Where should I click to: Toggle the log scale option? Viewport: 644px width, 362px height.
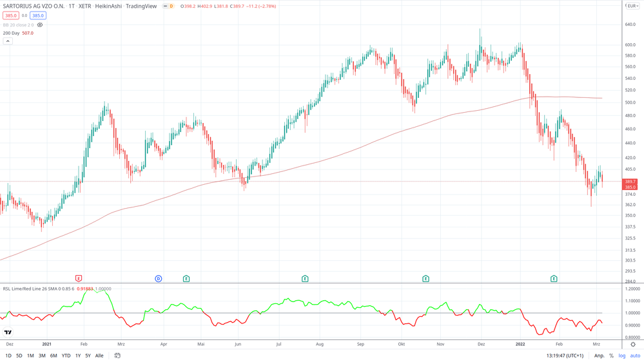click(x=622, y=356)
